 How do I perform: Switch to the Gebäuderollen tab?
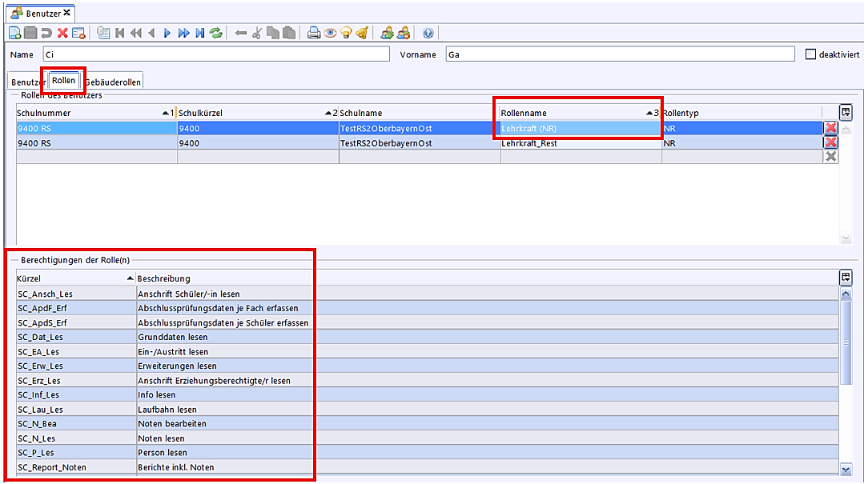click(x=113, y=82)
